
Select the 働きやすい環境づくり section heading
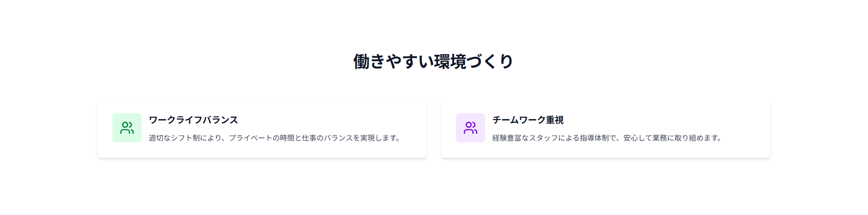434,62
